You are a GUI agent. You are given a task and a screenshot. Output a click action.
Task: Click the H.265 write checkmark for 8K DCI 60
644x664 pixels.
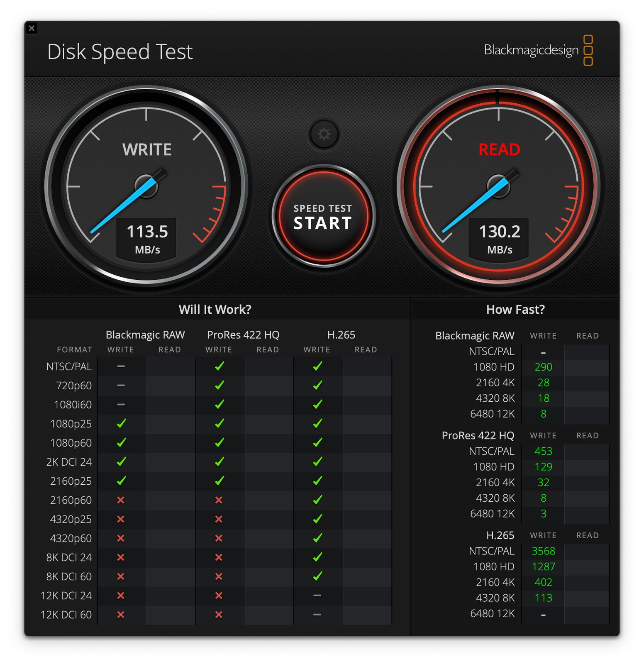317,576
